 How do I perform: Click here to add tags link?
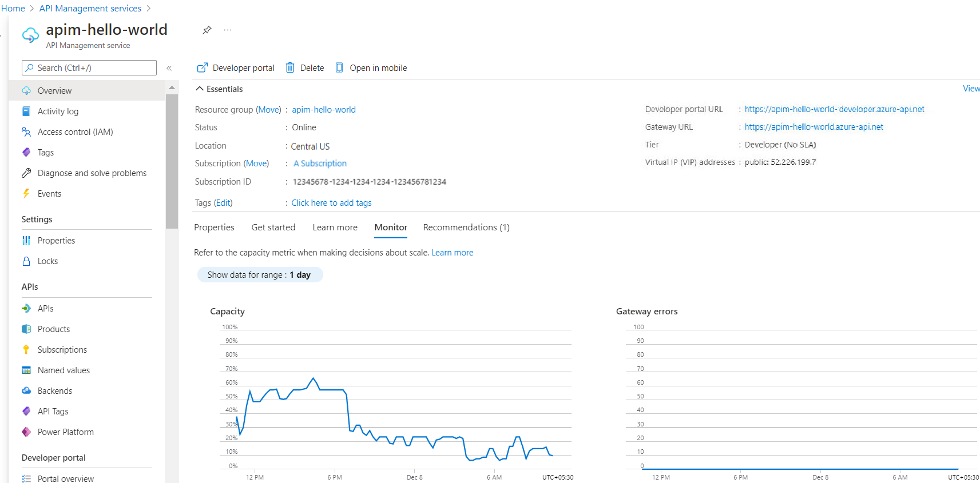pyautogui.click(x=331, y=203)
